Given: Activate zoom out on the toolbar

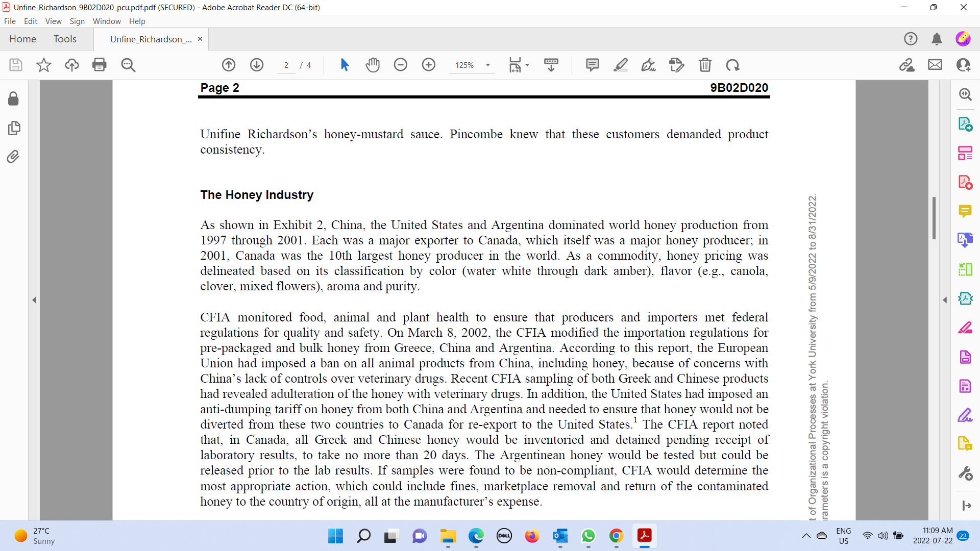Looking at the screenshot, I should pos(401,65).
